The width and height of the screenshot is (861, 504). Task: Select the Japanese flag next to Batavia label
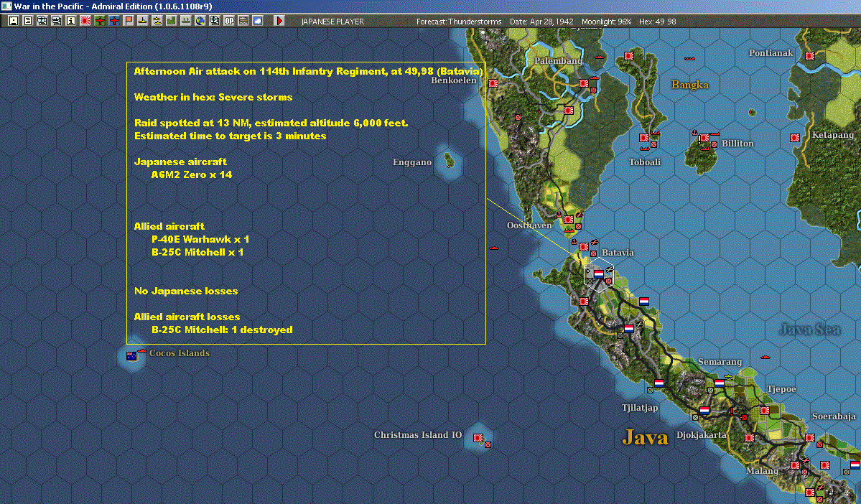click(584, 247)
